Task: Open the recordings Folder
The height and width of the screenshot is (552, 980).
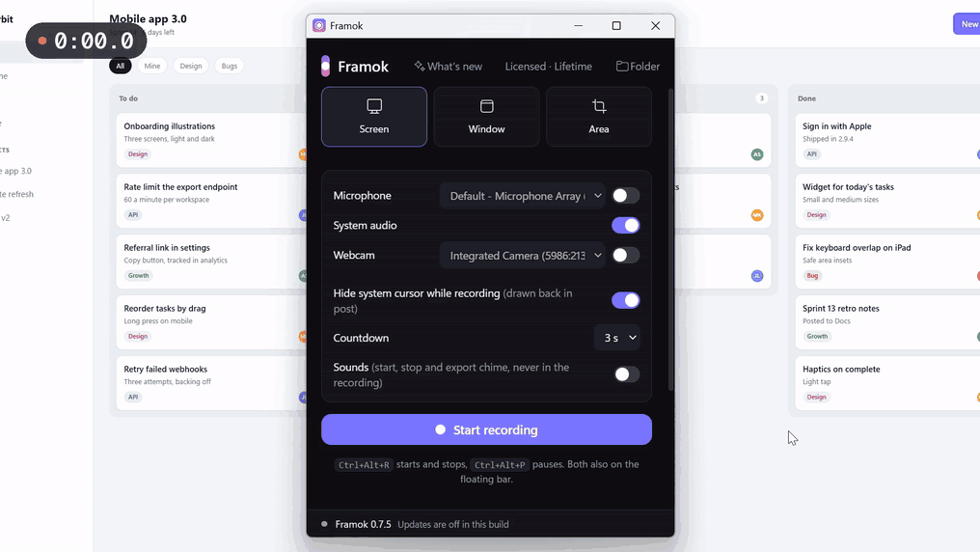Action: (x=638, y=67)
